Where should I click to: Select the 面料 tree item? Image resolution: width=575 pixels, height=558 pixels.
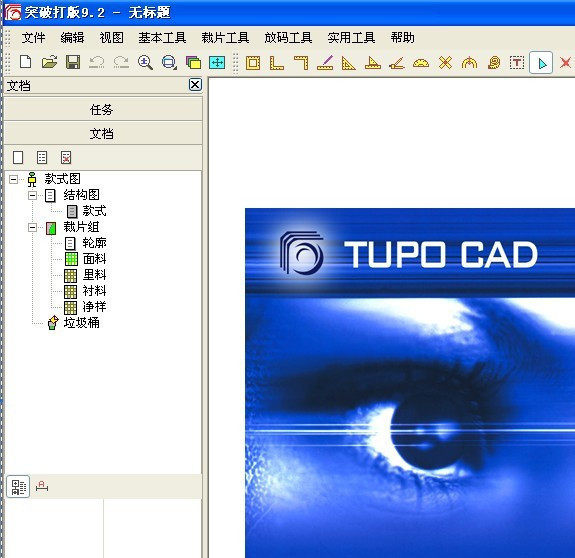(x=95, y=259)
